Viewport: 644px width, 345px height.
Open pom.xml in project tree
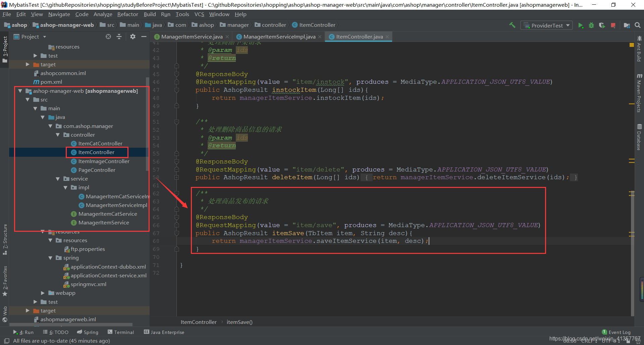pyautogui.click(x=51, y=82)
